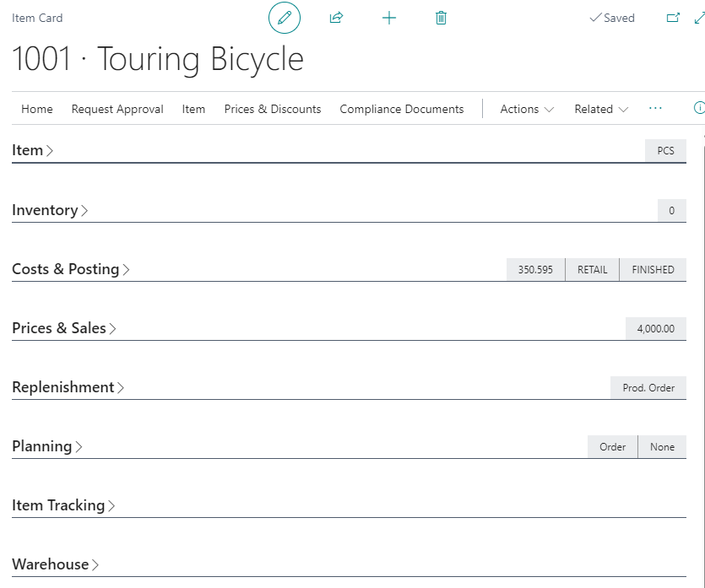Click the trash can delete icon
705x588 pixels.
pyautogui.click(x=441, y=18)
